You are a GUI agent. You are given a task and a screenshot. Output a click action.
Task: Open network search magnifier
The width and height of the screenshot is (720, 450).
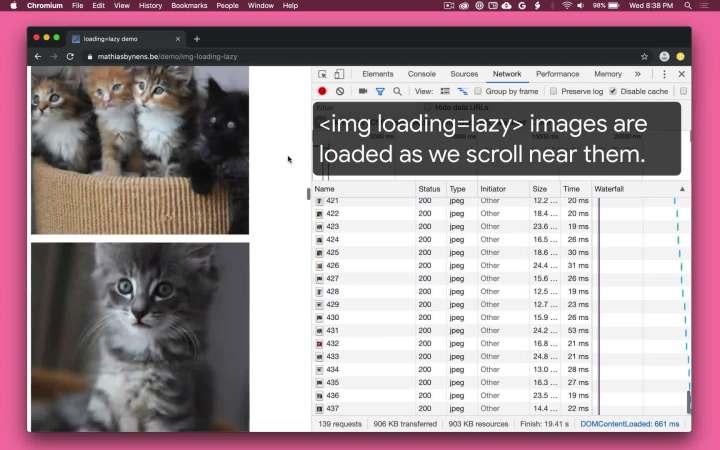pyautogui.click(x=397, y=91)
